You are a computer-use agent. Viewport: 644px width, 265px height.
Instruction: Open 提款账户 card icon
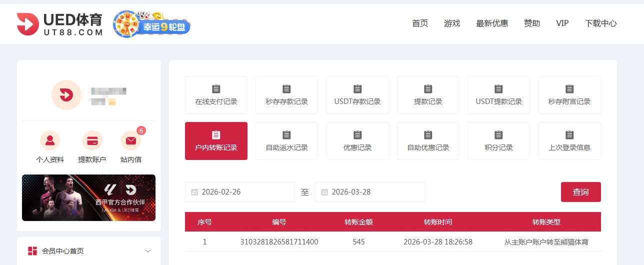click(x=92, y=141)
